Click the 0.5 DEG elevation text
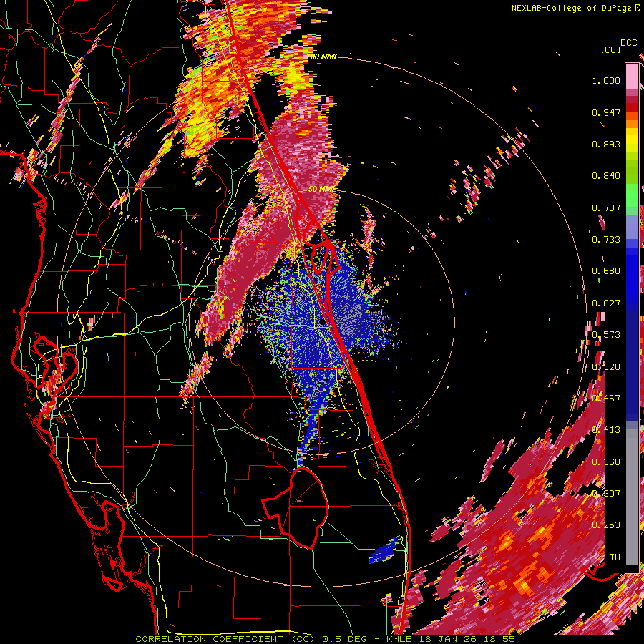644x644 pixels. click(345, 639)
